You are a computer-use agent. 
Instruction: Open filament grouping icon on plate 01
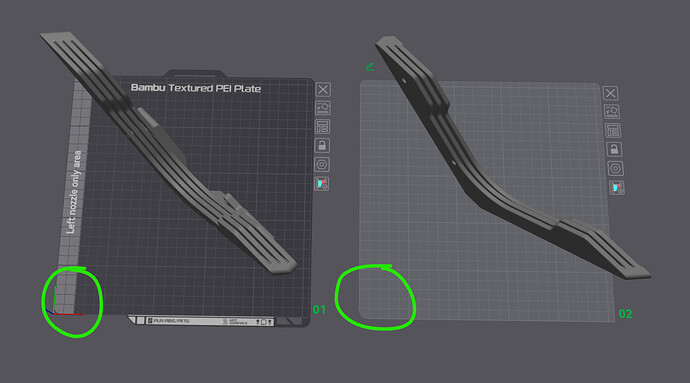pyautogui.click(x=321, y=184)
